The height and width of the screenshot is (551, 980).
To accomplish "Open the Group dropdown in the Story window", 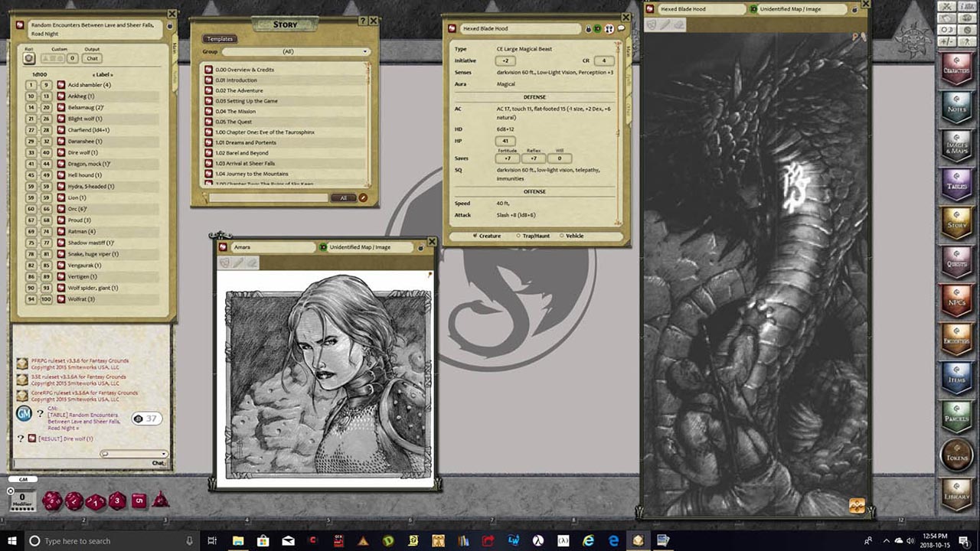I will (296, 51).
